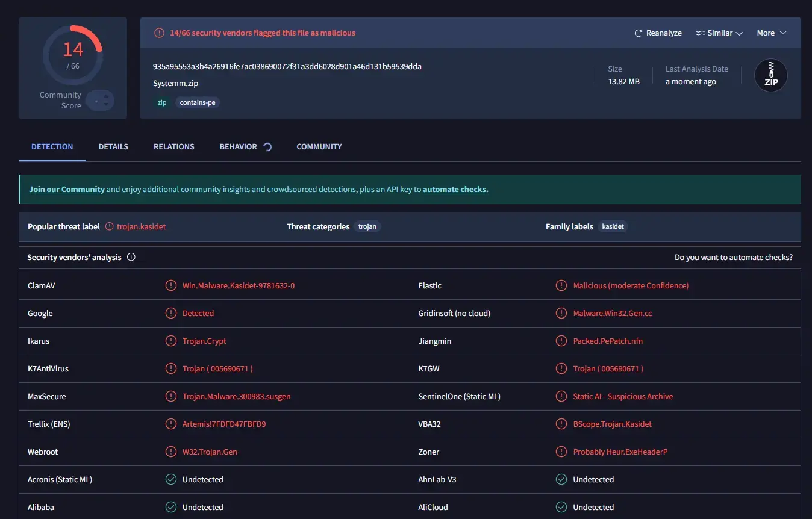This screenshot has height=519, width=812.
Task: Click Packed.PePatch.nfn result text
Action: coord(608,341)
